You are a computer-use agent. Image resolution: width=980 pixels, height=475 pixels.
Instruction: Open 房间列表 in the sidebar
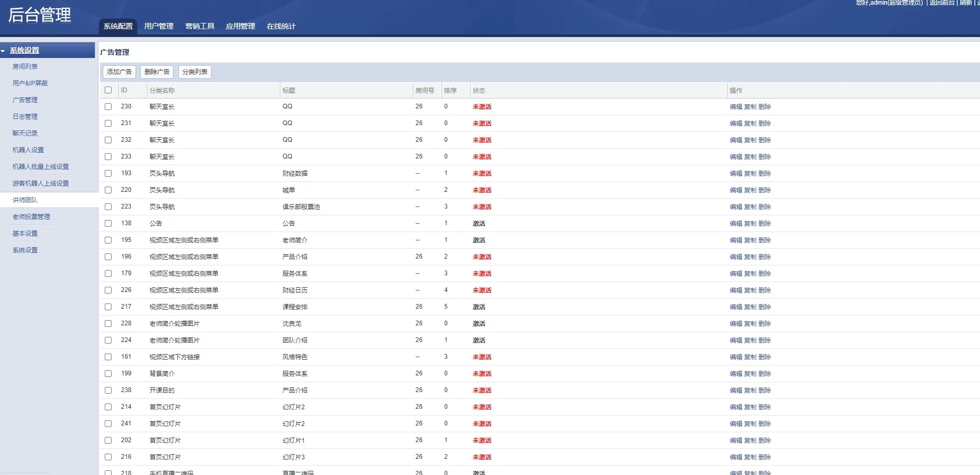pos(25,67)
